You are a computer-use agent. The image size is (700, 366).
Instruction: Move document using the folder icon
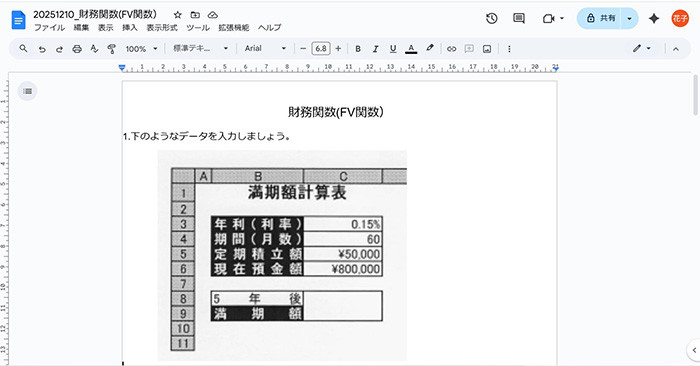tap(195, 15)
